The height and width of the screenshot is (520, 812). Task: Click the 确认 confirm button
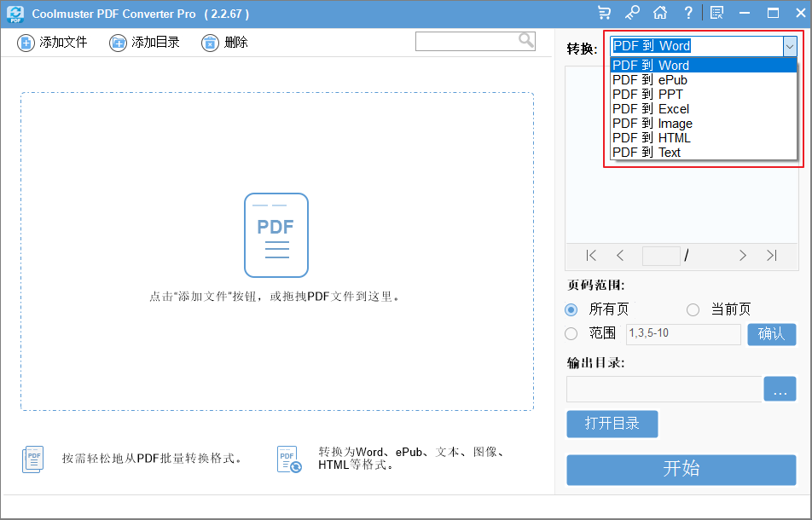pyautogui.click(x=772, y=334)
